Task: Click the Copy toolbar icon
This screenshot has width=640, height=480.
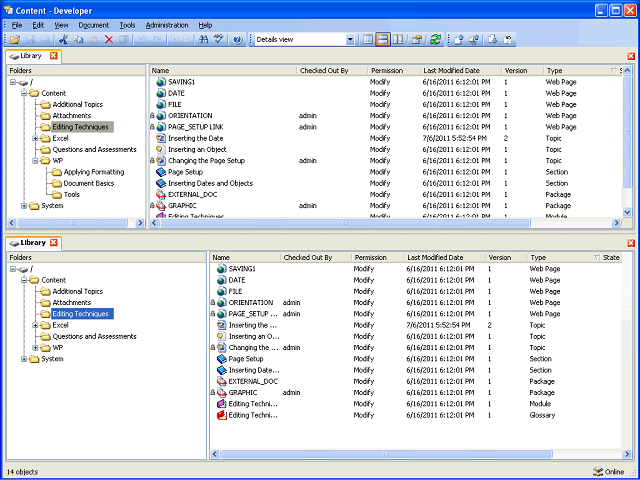Action: click(78, 40)
